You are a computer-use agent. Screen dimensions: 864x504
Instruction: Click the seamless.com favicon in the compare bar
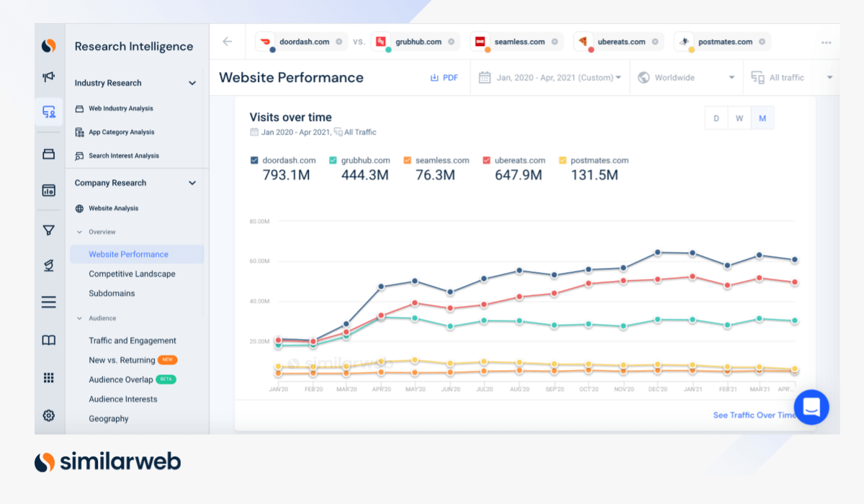pos(480,42)
